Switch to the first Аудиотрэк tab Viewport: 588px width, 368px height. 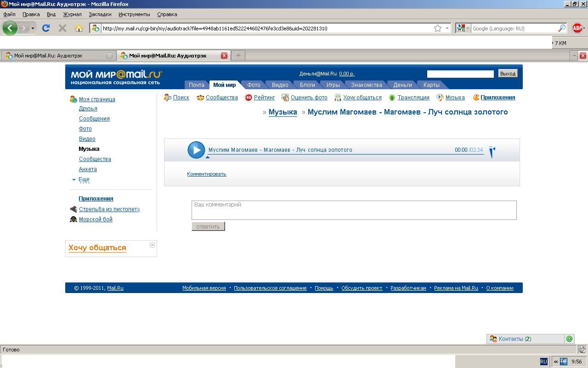[58, 56]
